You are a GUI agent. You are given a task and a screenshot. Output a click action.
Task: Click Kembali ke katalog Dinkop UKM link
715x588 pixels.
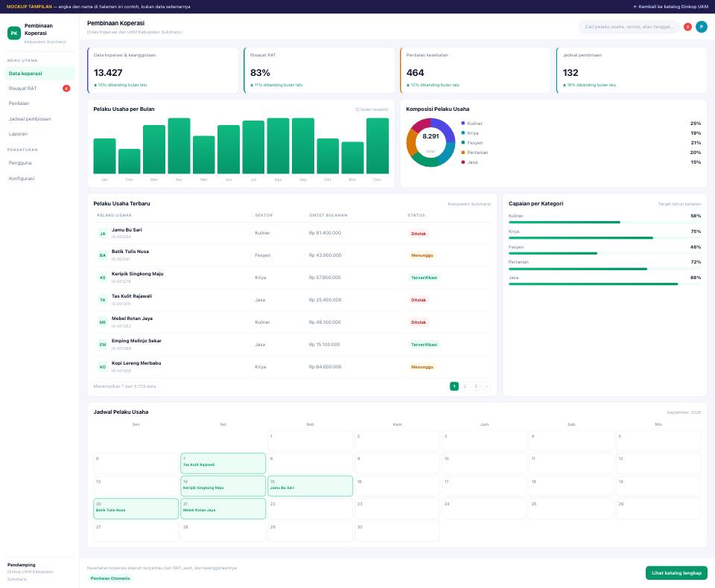pyautogui.click(x=670, y=7)
